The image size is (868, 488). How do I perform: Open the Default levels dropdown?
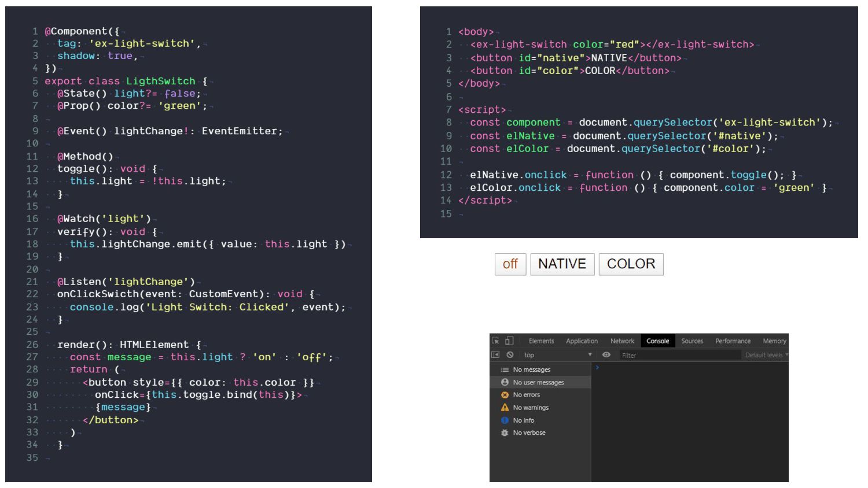[766, 355]
